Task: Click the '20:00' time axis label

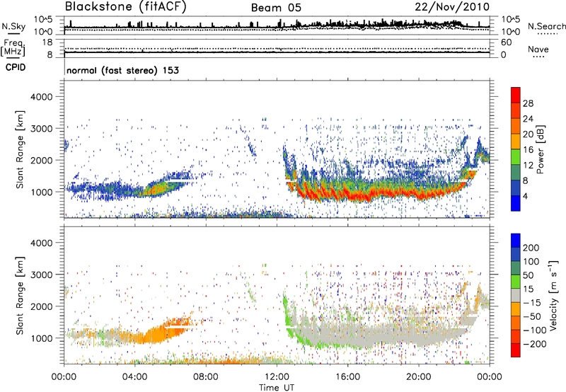Action: point(418,377)
